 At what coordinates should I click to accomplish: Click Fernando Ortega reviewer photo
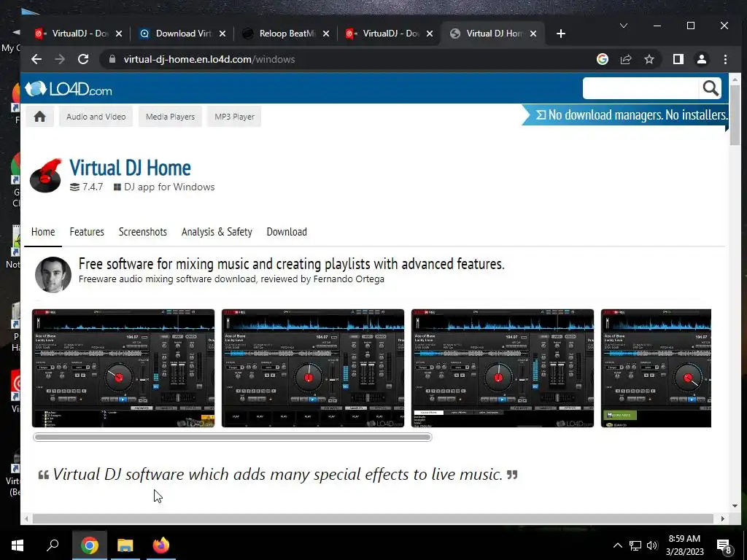pyautogui.click(x=53, y=275)
